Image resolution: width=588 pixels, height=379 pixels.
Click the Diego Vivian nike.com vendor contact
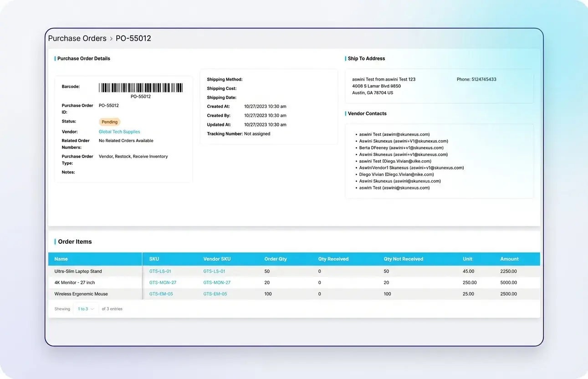(396, 174)
